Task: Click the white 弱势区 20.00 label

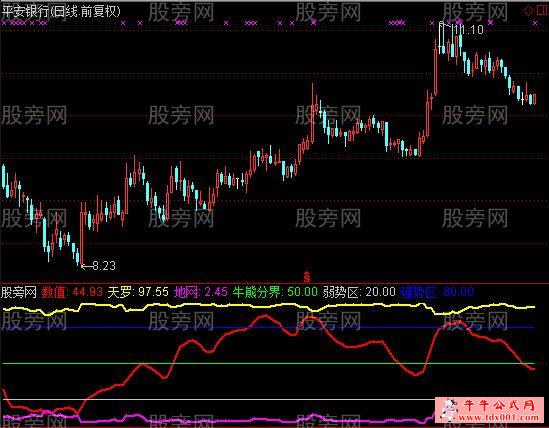Action: click(359, 292)
